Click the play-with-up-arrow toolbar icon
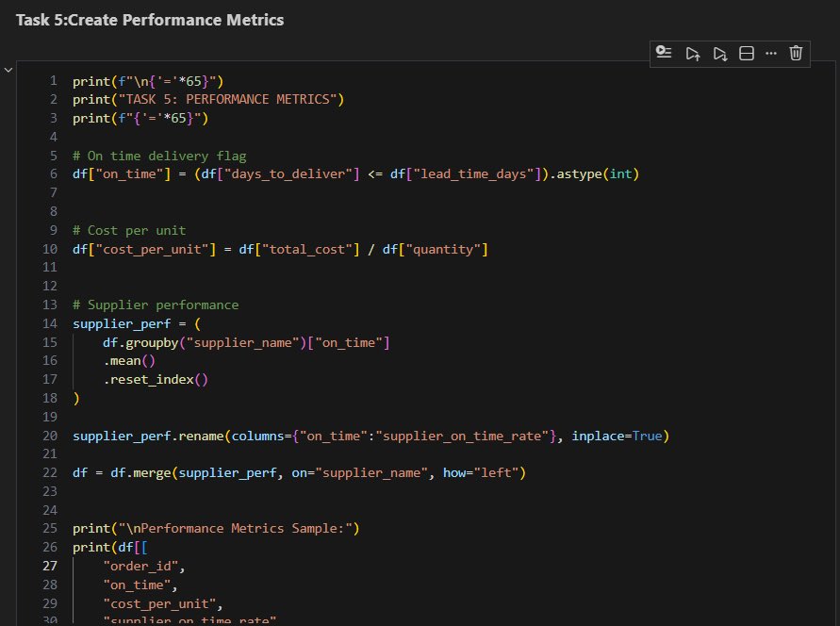The width and height of the screenshot is (840, 626). (x=693, y=53)
